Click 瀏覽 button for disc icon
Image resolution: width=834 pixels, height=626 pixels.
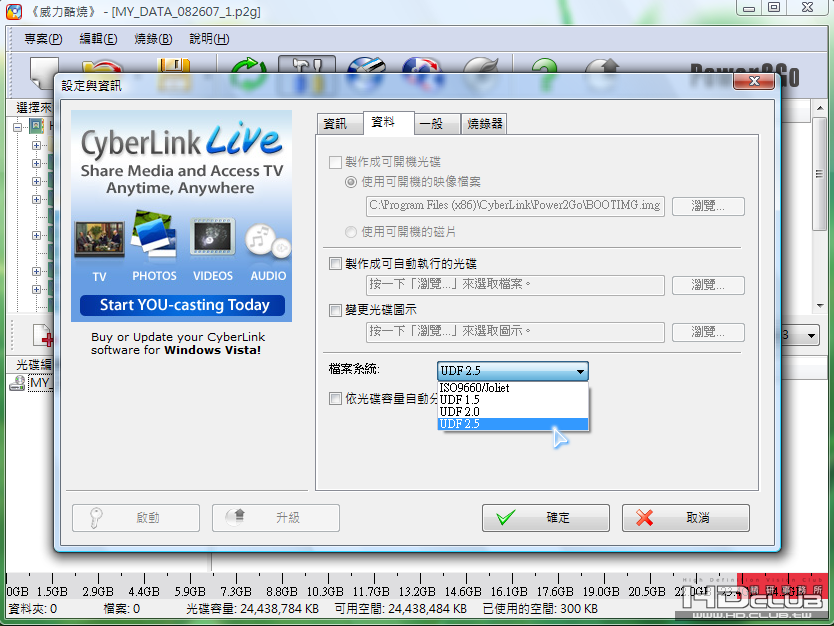point(708,332)
